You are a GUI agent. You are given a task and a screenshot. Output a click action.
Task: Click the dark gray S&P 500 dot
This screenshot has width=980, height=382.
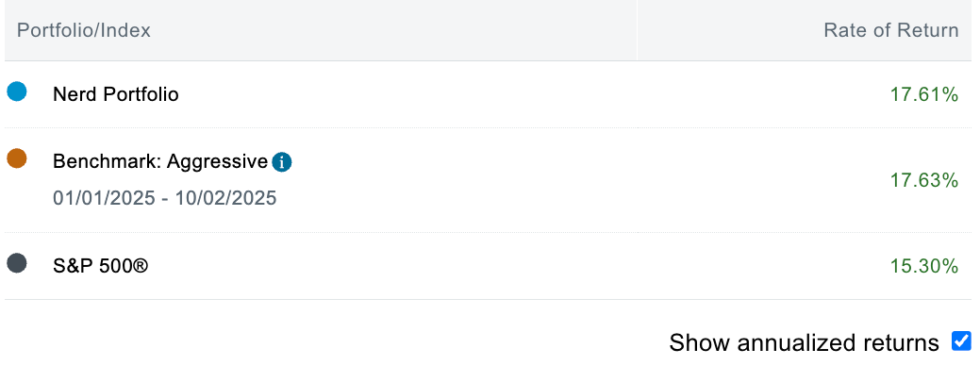point(17,263)
